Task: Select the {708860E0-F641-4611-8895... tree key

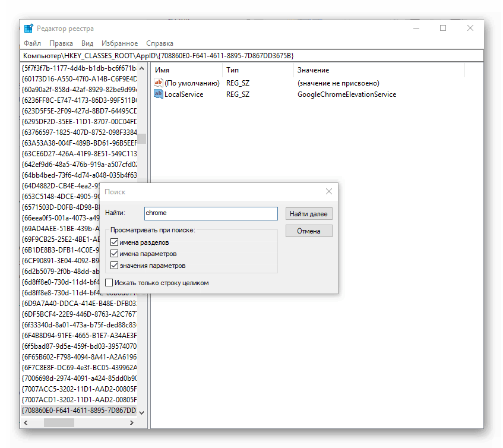Action: click(79, 411)
